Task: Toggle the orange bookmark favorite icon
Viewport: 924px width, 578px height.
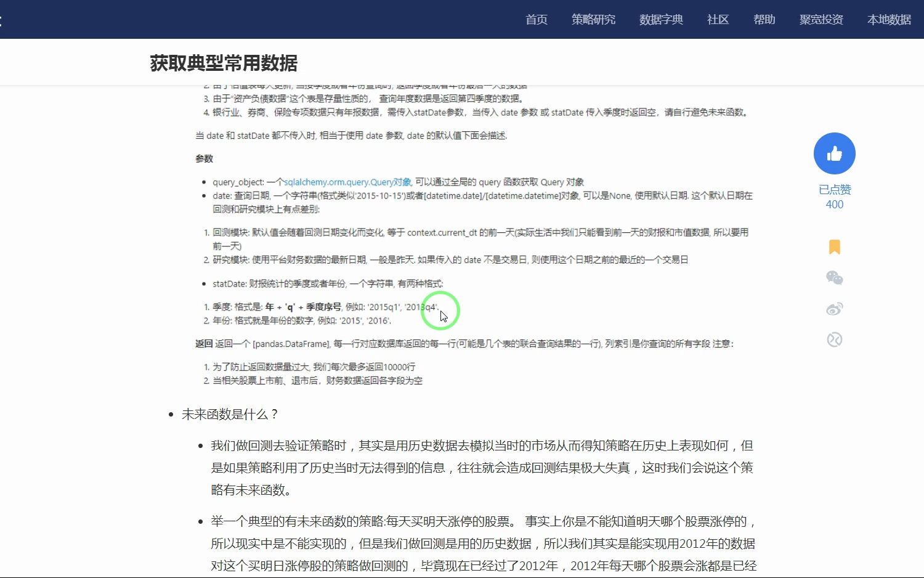Action: point(834,247)
